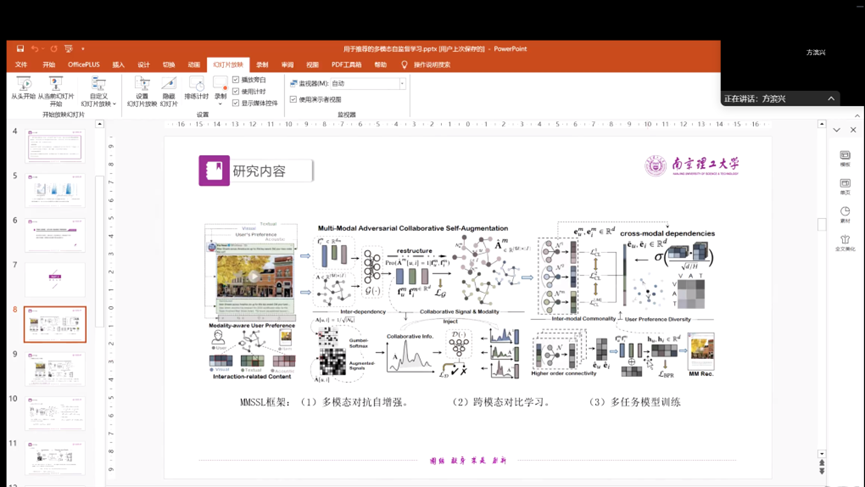865x487 pixels.
Task: Toggle the 播放旁白 checkbox
Action: point(236,80)
